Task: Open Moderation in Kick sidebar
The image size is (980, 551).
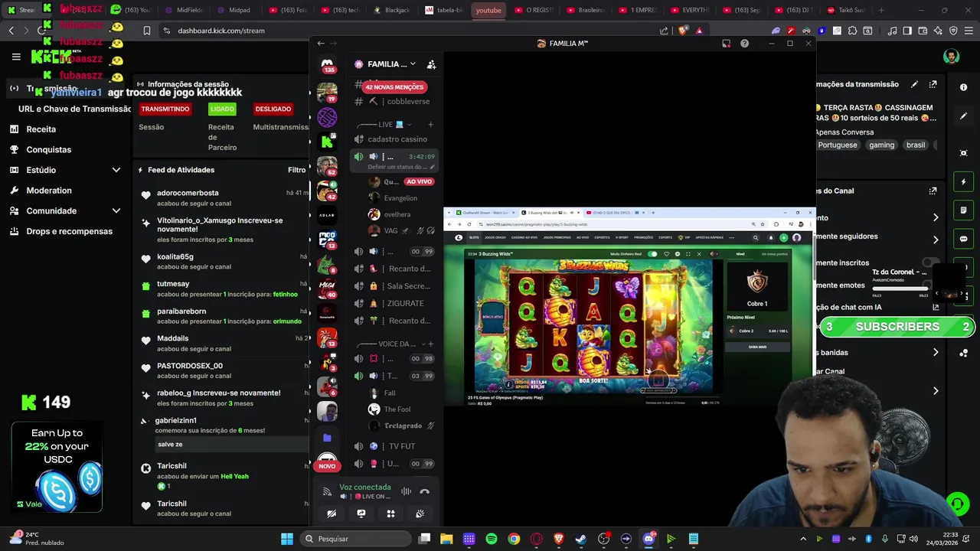Action: click(49, 191)
